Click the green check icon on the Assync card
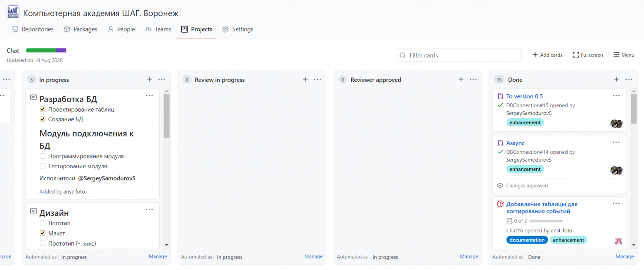 500,152
